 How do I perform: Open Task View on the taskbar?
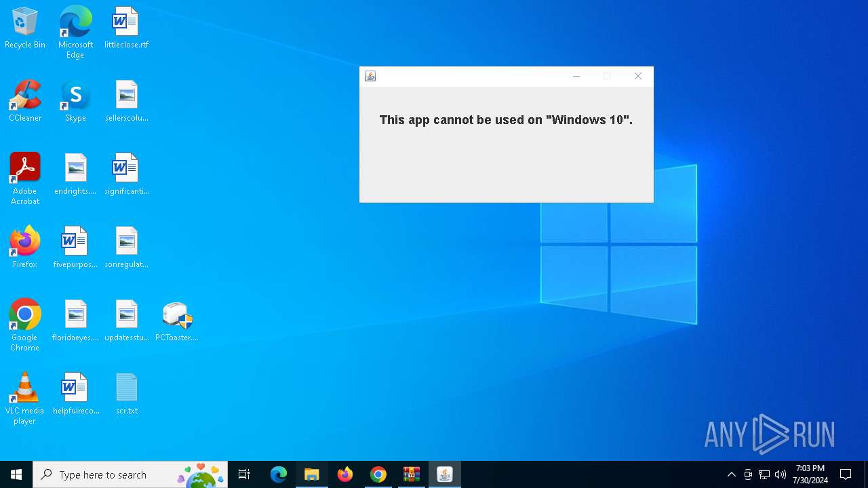pos(244,474)
